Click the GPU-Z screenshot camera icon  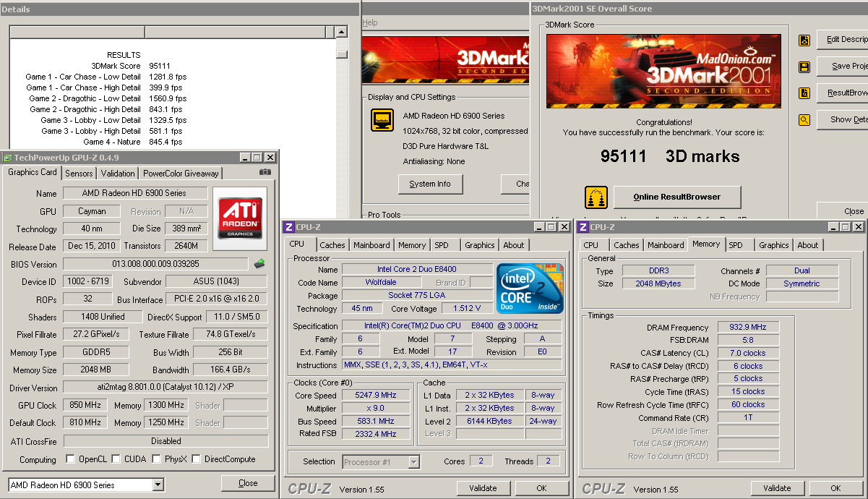tap(265, 172)
